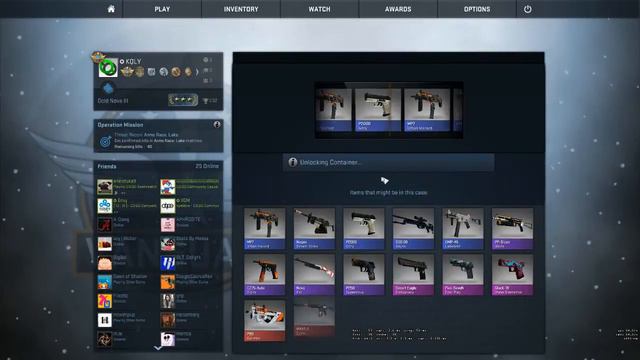
Task: Select friend Dawn of Shadow
Action: (x=127, y=282)
